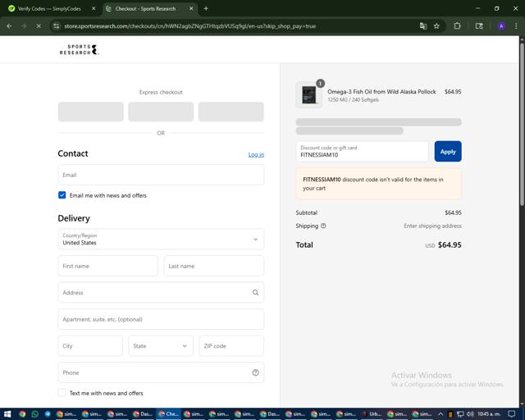Show hidden system tray icons

coord(441,414)
